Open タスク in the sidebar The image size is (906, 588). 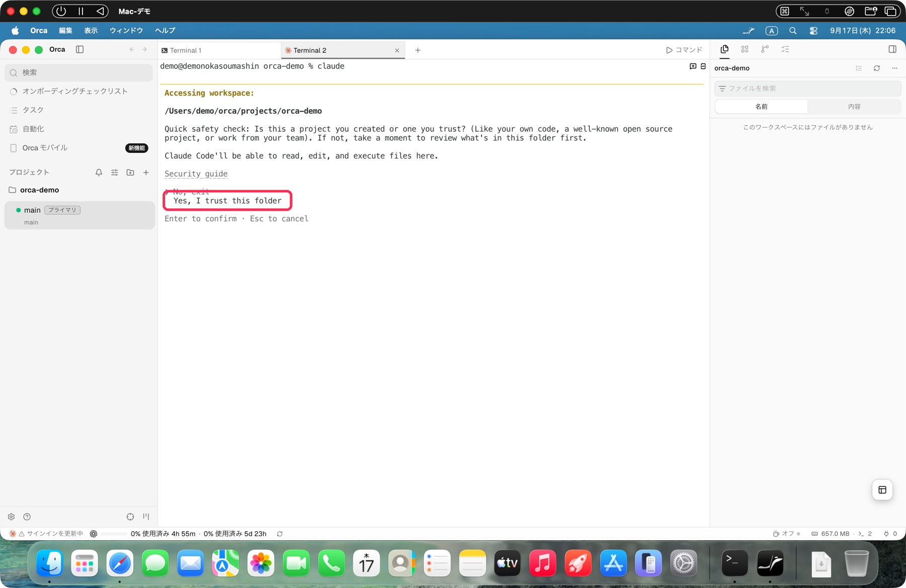79,110
